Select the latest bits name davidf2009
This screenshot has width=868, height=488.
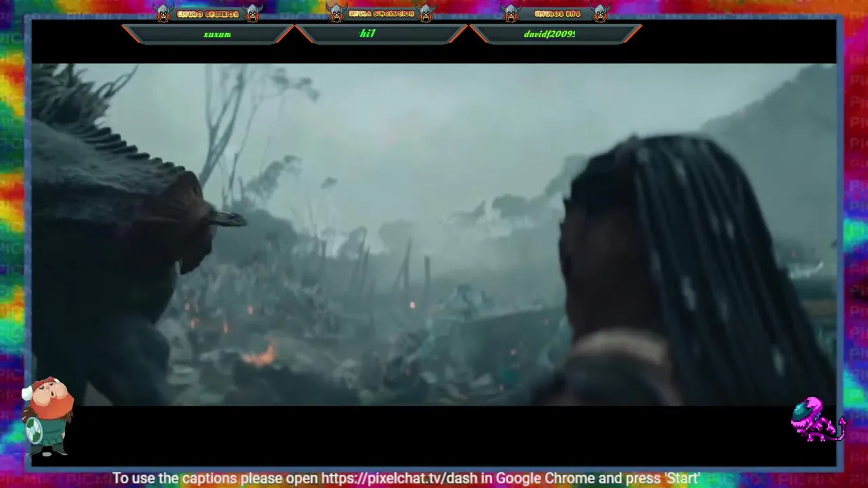point(549,34)
